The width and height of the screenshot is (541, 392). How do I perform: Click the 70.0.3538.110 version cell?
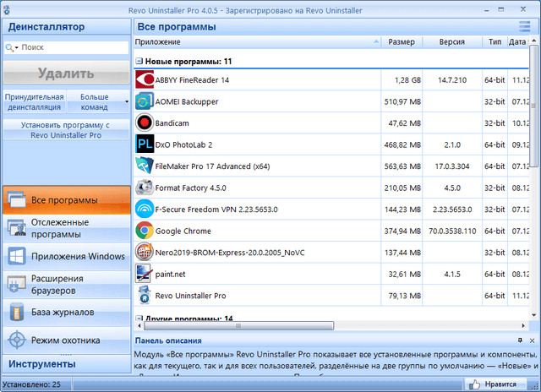coord(452,231)
